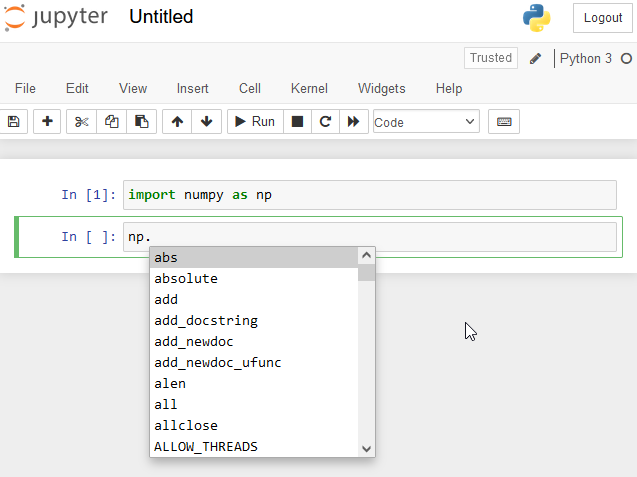Screen dimensions: 637x477
Task: Open command palette keyboard icon
Action: tap(504, 122)
